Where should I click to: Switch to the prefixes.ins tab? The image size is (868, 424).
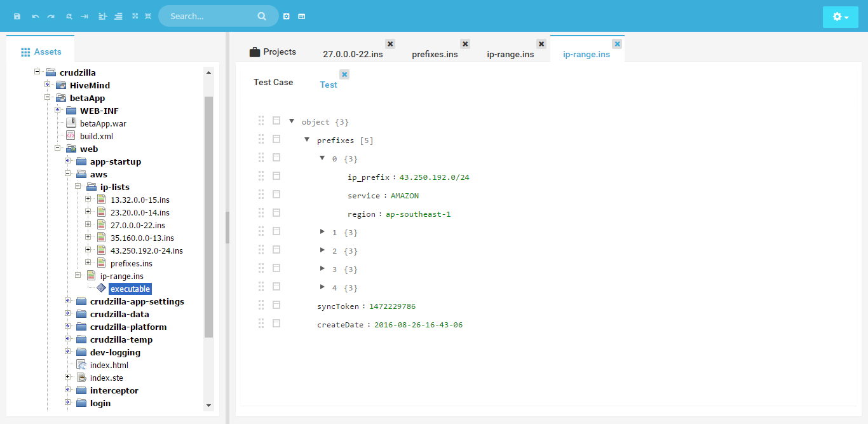coord(435,54)
